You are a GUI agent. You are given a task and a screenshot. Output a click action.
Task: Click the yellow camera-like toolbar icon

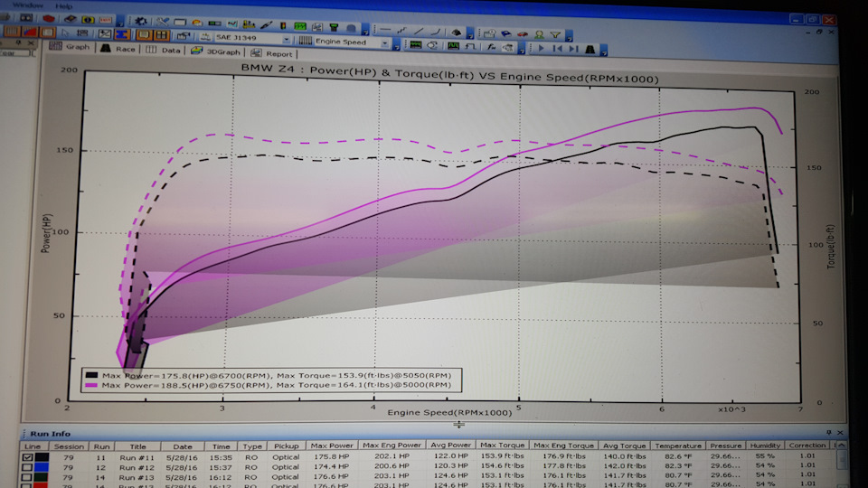(88, 19)
